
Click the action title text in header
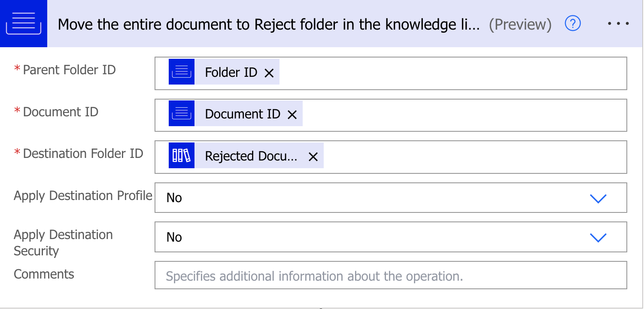[268, 24]
